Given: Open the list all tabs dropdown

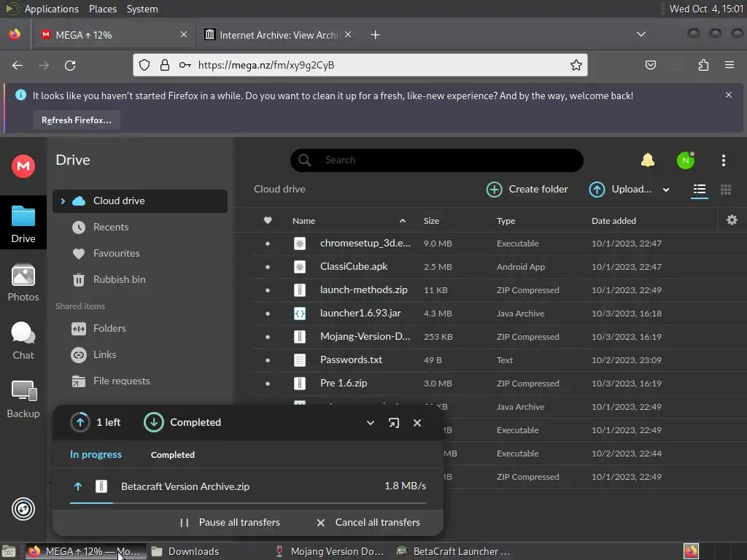Looking at the screenshot, I should pos(640,34).
